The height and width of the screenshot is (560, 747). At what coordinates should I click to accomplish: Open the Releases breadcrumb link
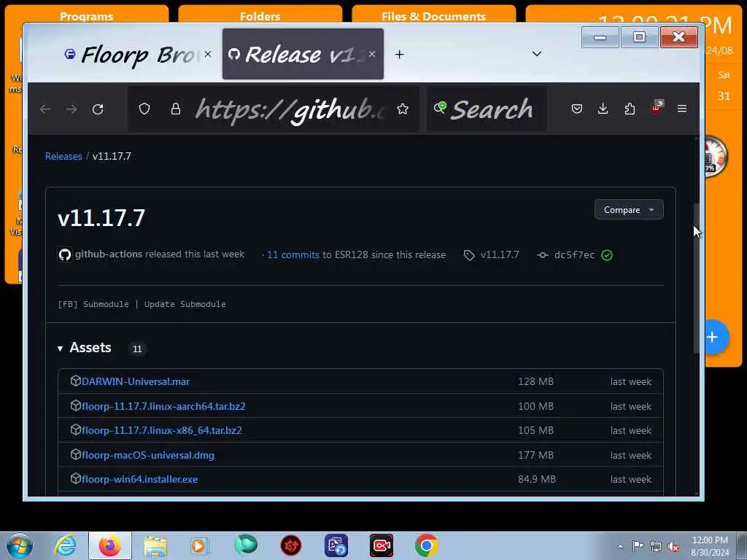coord(63,156)
